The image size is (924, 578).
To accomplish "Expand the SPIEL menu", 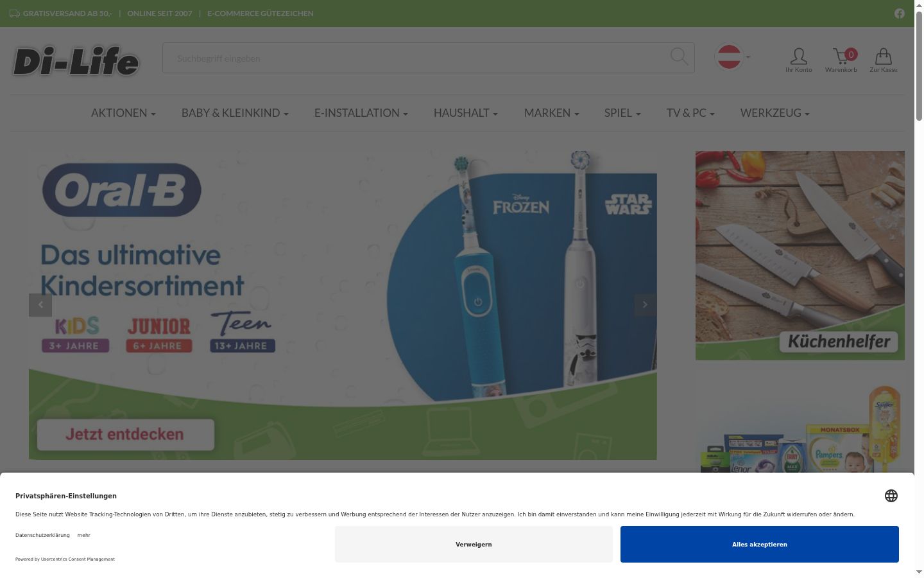I will (x=622, y=113).
